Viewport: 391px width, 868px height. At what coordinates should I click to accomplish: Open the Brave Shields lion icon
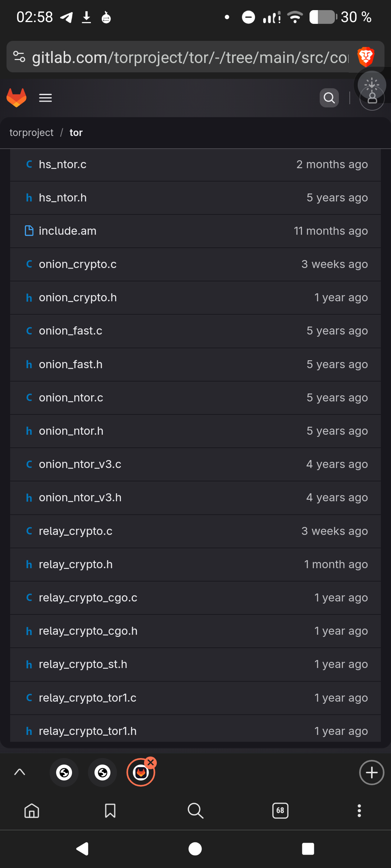pos(366,57)
